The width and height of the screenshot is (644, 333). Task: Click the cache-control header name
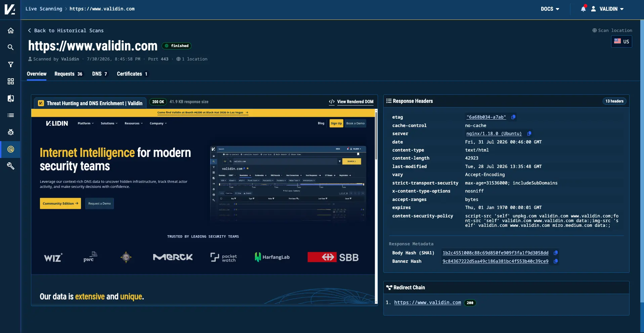(x=409, y=125)
